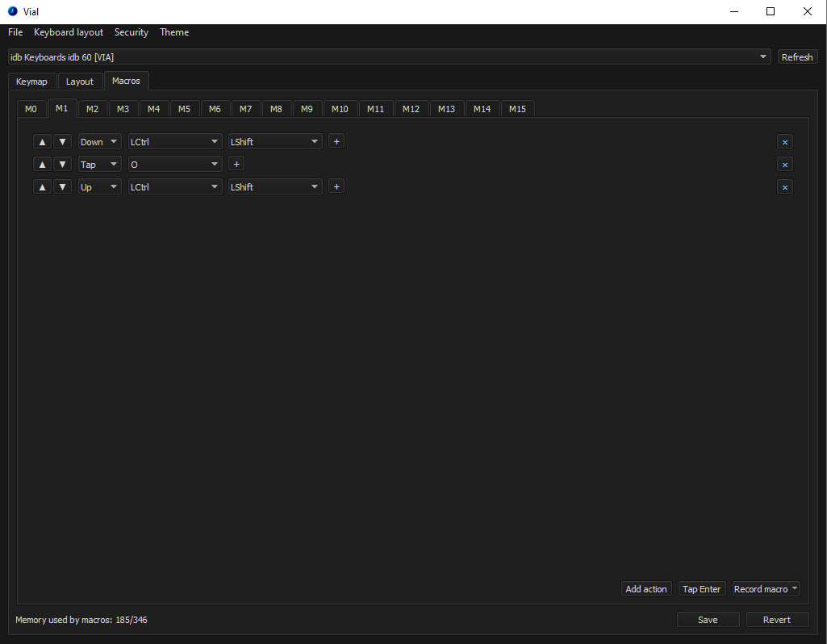Add a keycode to the Tap action
Screen dimensions: 827x644
[x=236, y=164]
